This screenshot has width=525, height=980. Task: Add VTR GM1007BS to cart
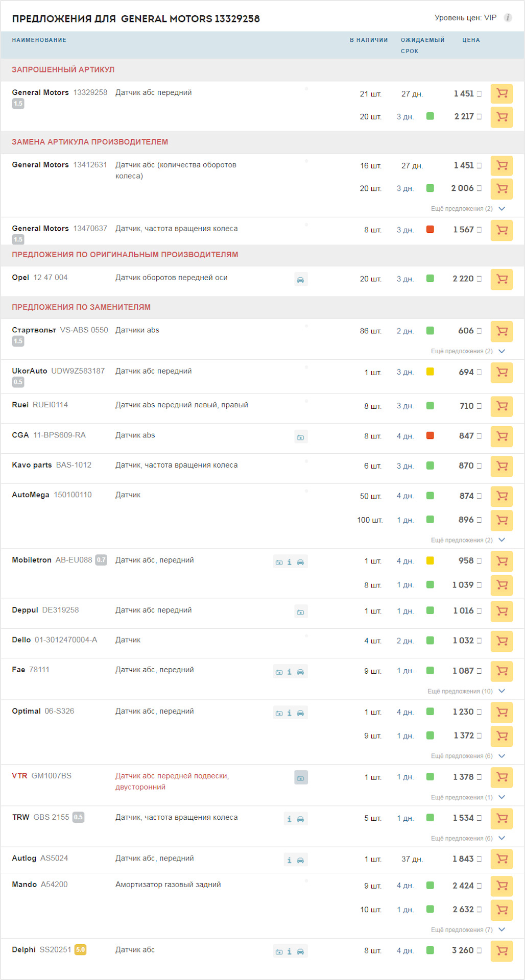coord(502,777)
